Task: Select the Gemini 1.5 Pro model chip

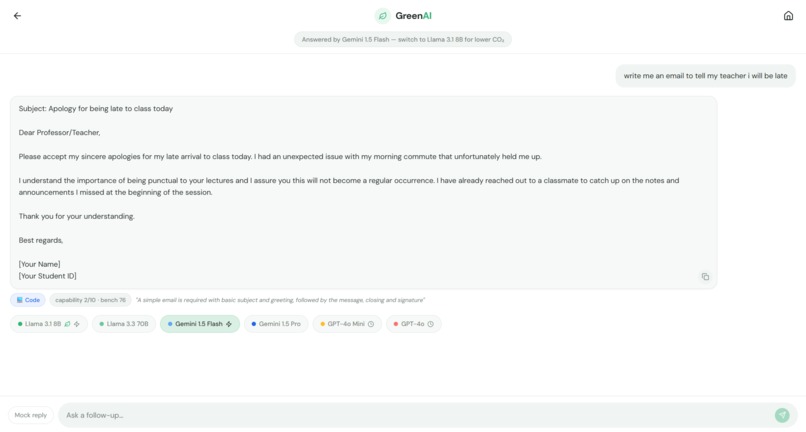Action: point(276,324)
